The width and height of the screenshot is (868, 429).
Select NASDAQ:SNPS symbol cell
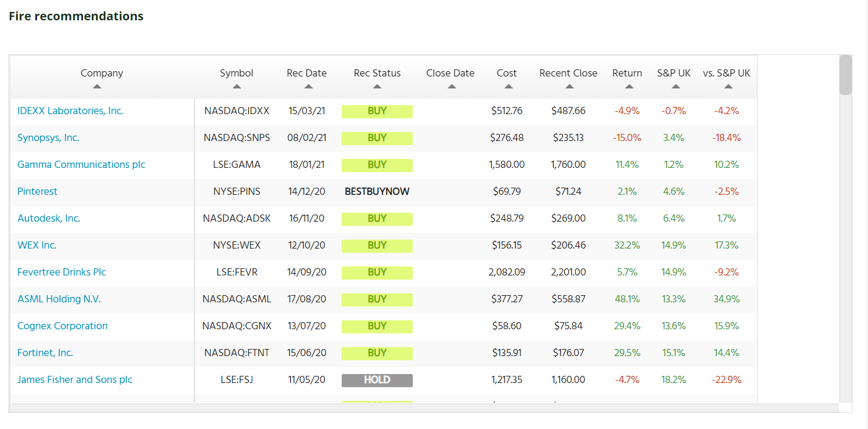point(237,137)
